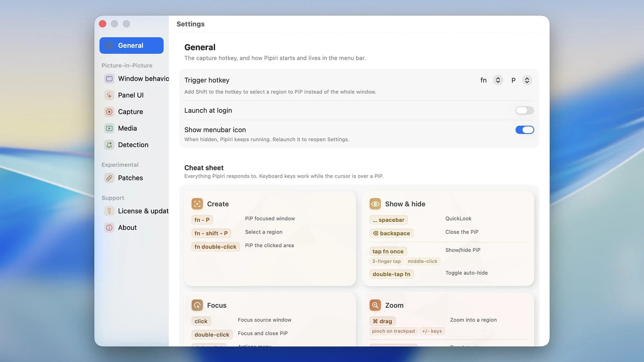The image size is (644, 362).
Task: Close the Settings window with red button
Action: coord(102,24)
